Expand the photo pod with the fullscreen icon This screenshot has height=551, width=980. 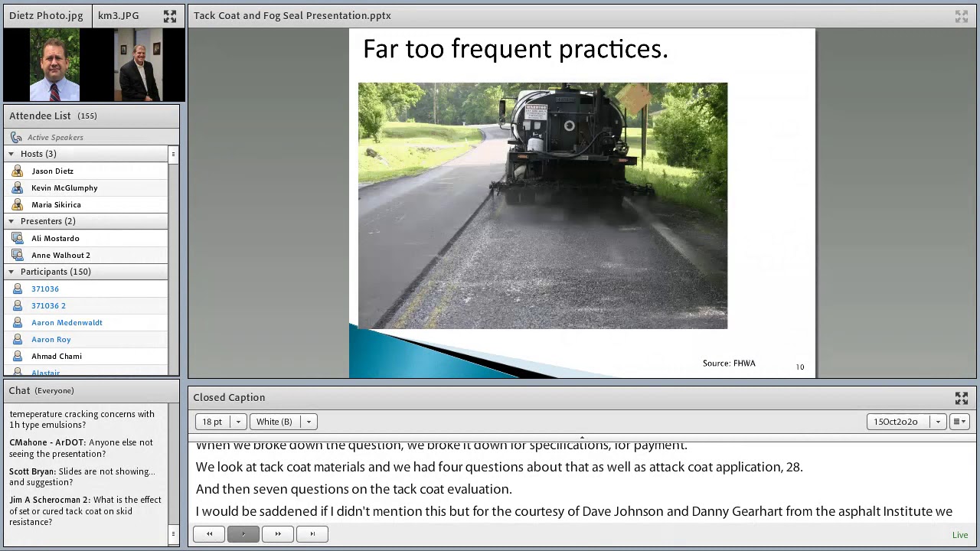170,15
